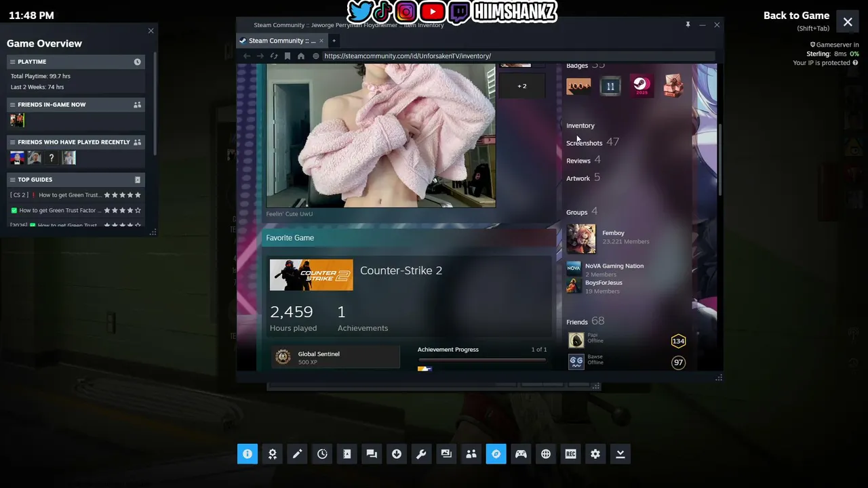This screenshot has height=488, width=868.
Task: Click the Russian flag friend avatar
Action: (x=17, y=158)
